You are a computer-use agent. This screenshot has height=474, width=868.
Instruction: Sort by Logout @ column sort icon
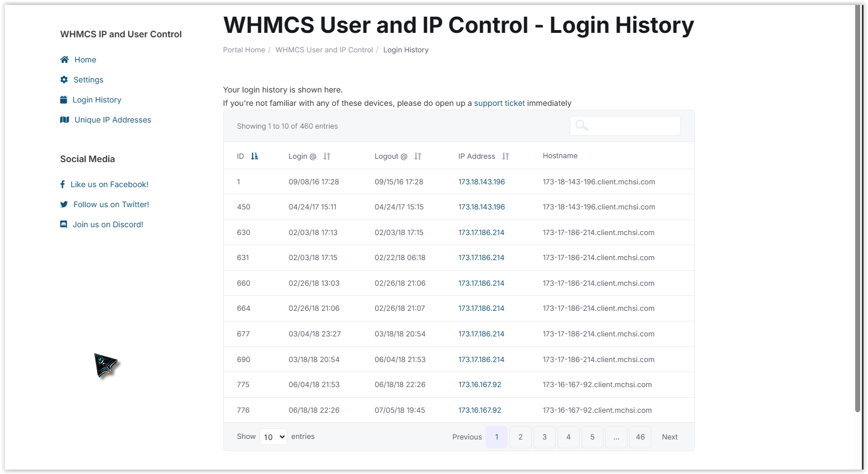pyautogui.click(x=418, y=157)
